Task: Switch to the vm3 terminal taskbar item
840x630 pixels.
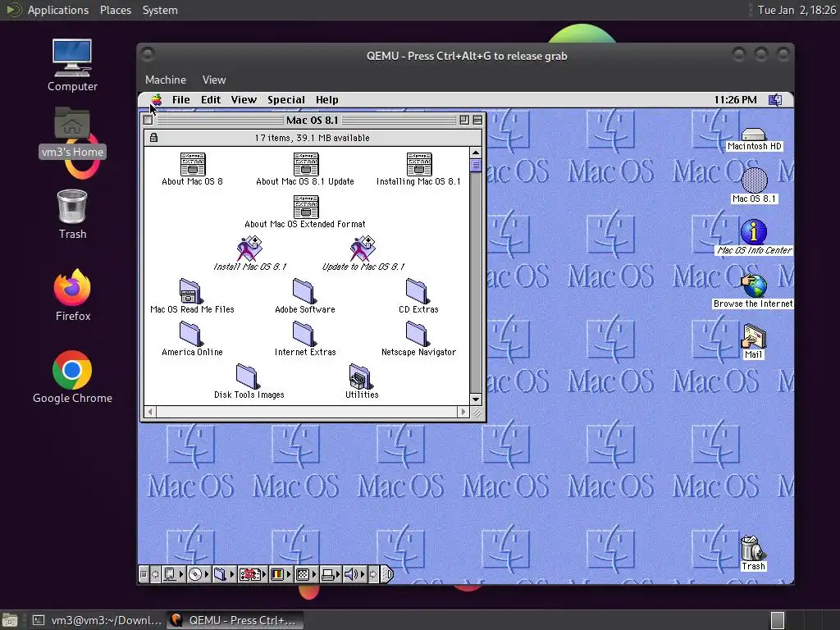Action: tap(97, 620)
